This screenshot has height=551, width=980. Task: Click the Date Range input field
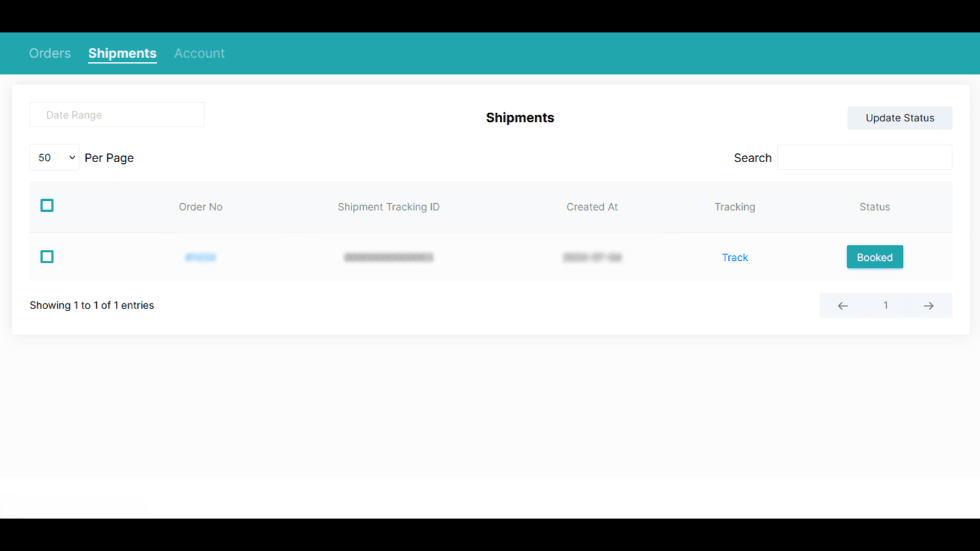click(116, 114)
